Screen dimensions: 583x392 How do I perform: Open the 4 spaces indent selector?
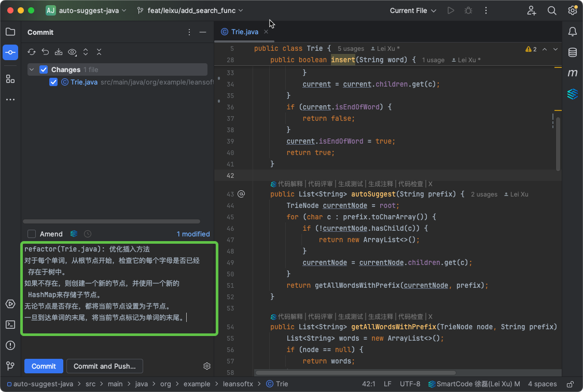point(543,384)
